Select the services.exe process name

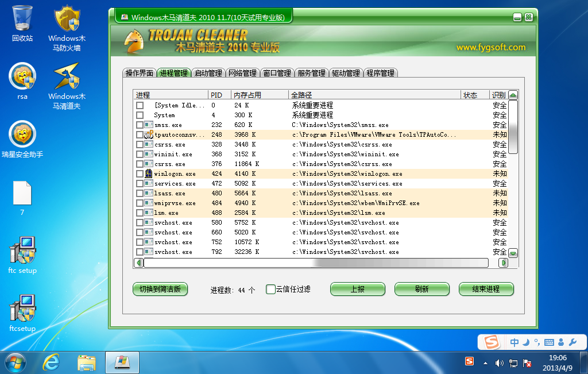[175, 183]
